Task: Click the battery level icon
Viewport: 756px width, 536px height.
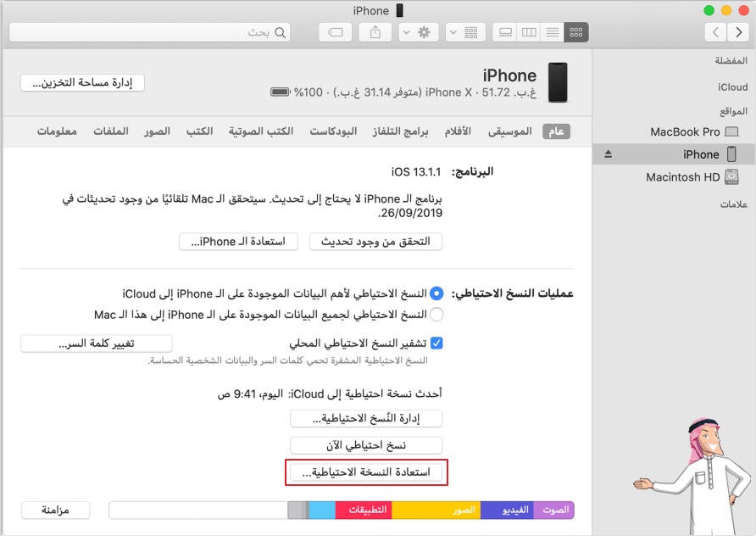Action: (281, 92)
